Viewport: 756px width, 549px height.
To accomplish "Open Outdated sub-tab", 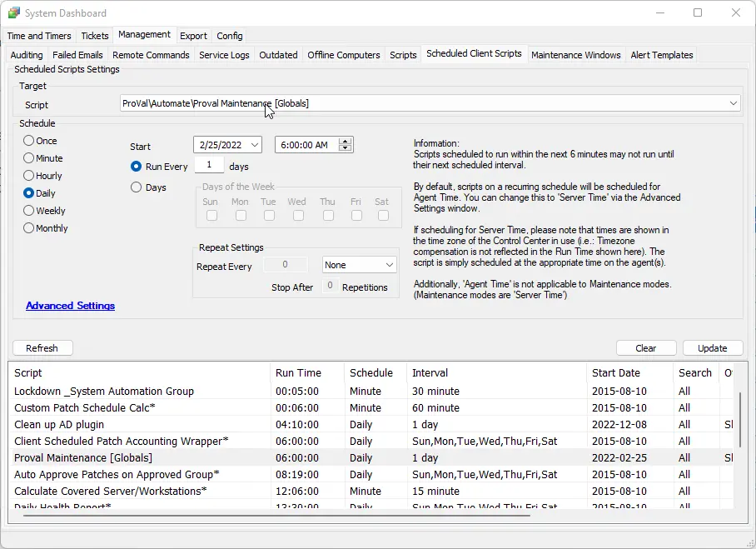I will pos(278,55).
